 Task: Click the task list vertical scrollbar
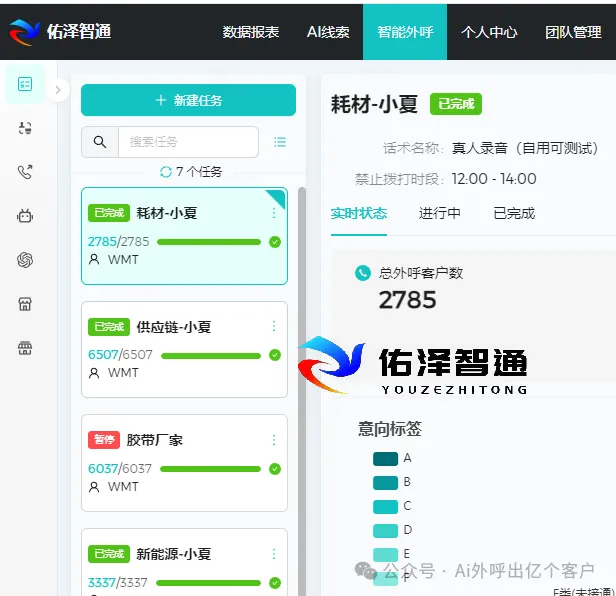pos(302,391)
